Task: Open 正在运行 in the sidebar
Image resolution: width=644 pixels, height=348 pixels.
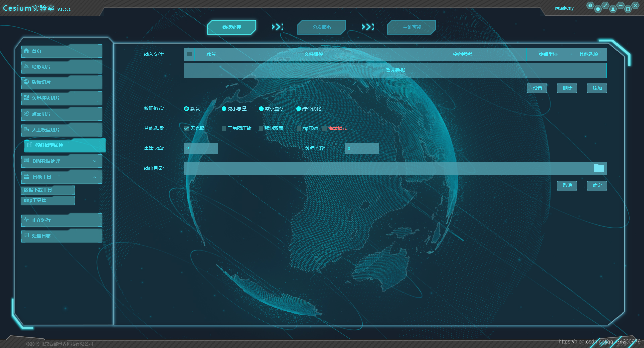Action: [x=62, y=220]
